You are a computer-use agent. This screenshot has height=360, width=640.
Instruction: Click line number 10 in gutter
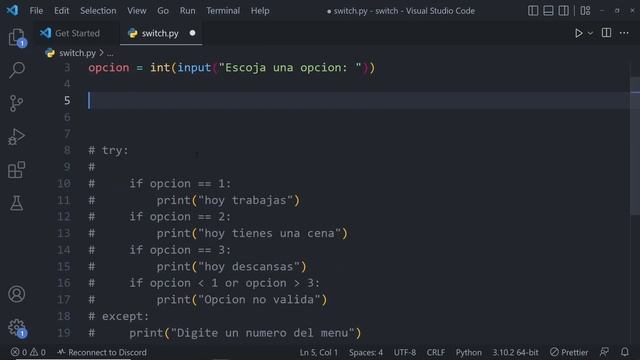point(64,183)
